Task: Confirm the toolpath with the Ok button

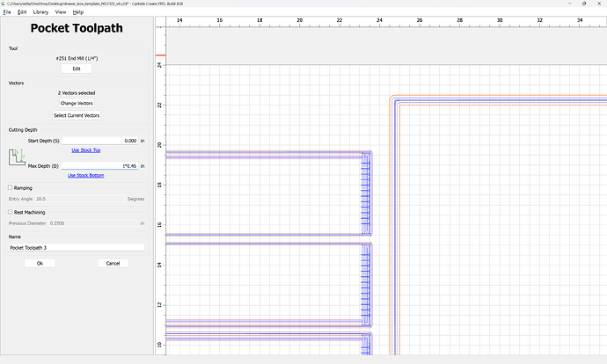Action: [40, 263]
